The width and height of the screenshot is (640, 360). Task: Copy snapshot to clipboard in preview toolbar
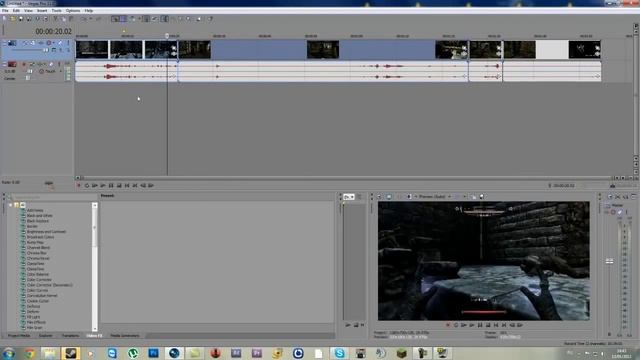click(x=473, y=197)
